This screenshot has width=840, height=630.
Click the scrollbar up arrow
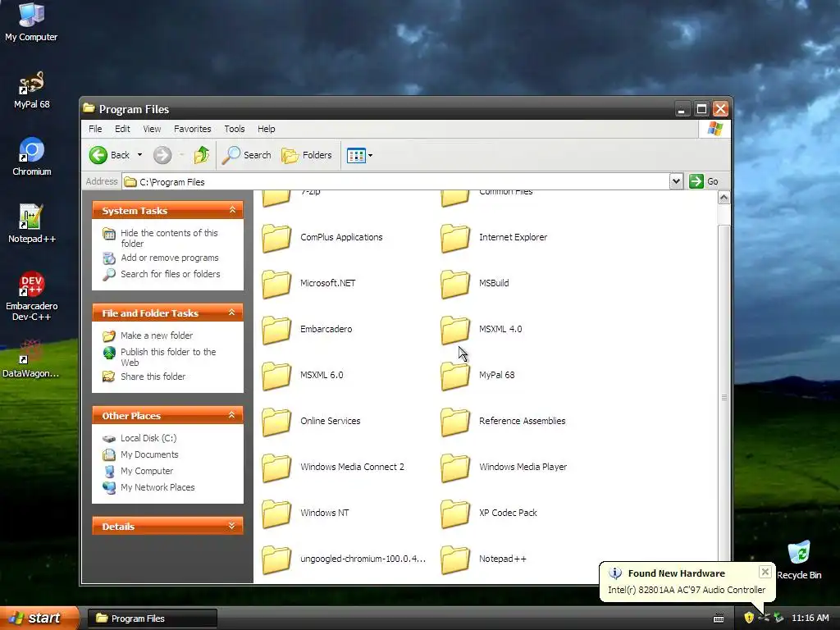[x=724, y=198]
